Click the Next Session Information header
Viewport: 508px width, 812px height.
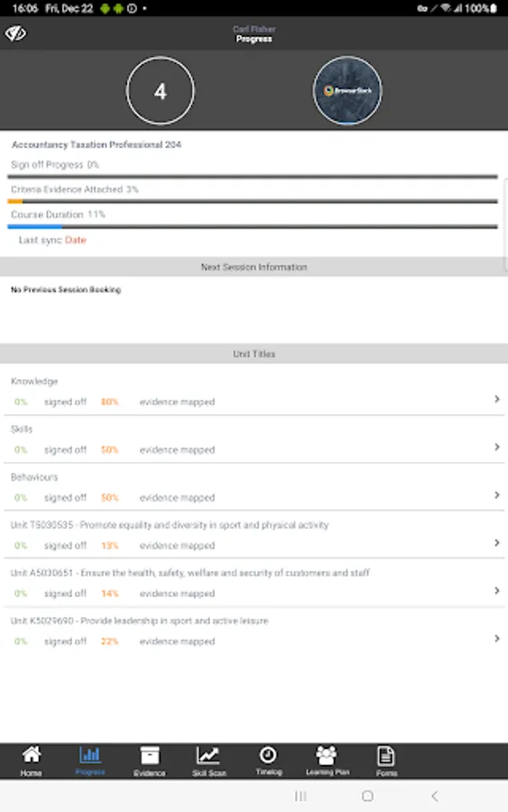pyautogui.click(x=254, y=267)
